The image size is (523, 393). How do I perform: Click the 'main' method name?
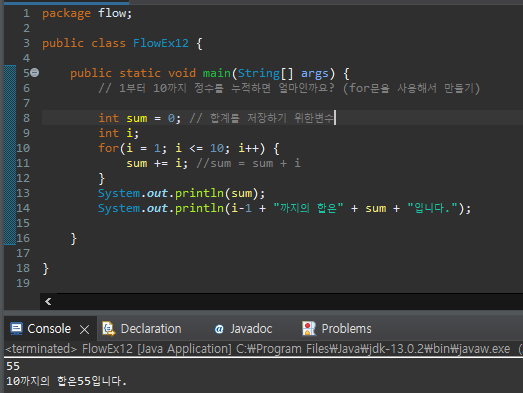click(x=217, y=73)
